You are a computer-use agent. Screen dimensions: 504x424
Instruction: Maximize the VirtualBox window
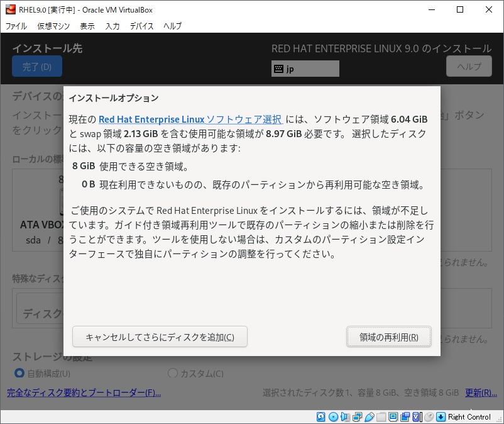coord(460,9)
